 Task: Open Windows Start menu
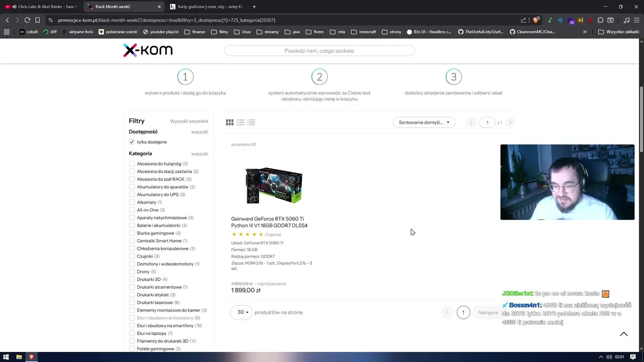tap(7, 357)
